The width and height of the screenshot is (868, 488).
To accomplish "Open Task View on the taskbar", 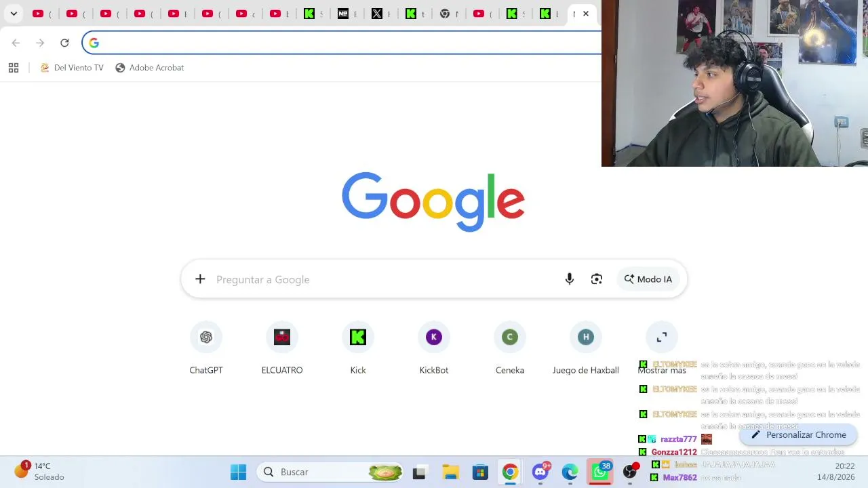I will pyautogui.click(x=419, y=472).
